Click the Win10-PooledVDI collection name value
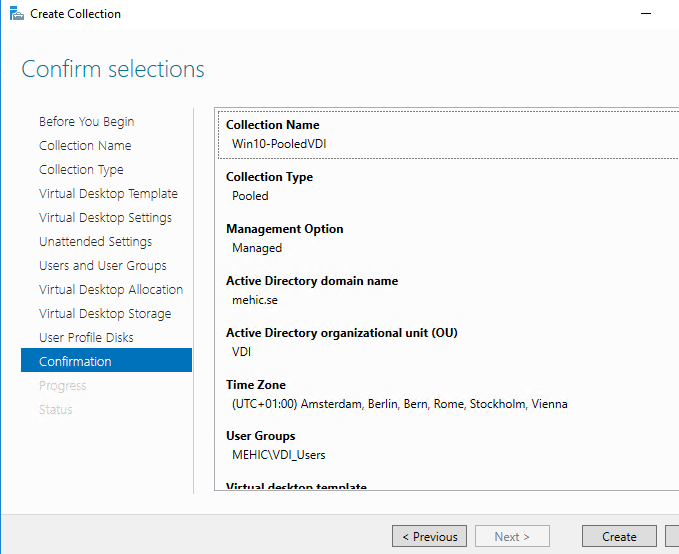 pos(279,144)
